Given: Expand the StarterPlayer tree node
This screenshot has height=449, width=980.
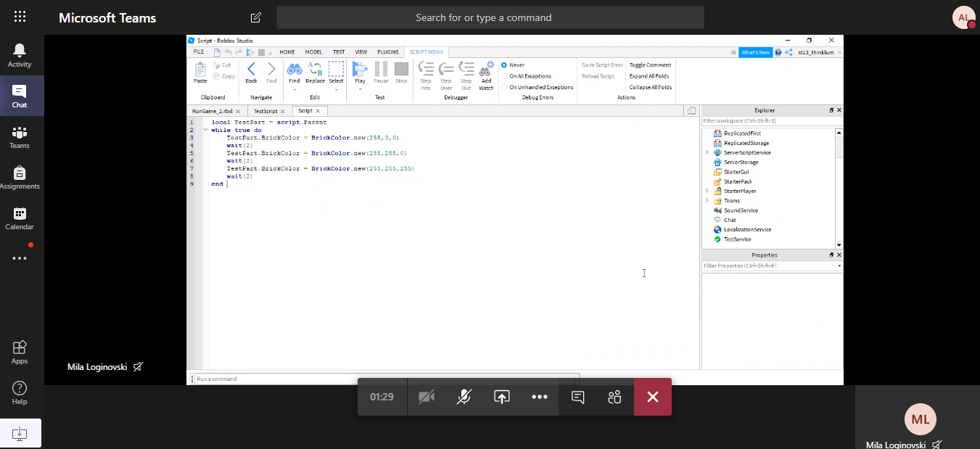Looking at the screenshot, I should click(707, 191).
